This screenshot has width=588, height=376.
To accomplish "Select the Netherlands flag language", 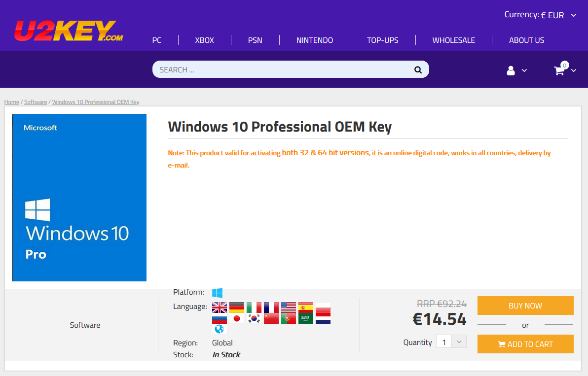I will point(323,318).
